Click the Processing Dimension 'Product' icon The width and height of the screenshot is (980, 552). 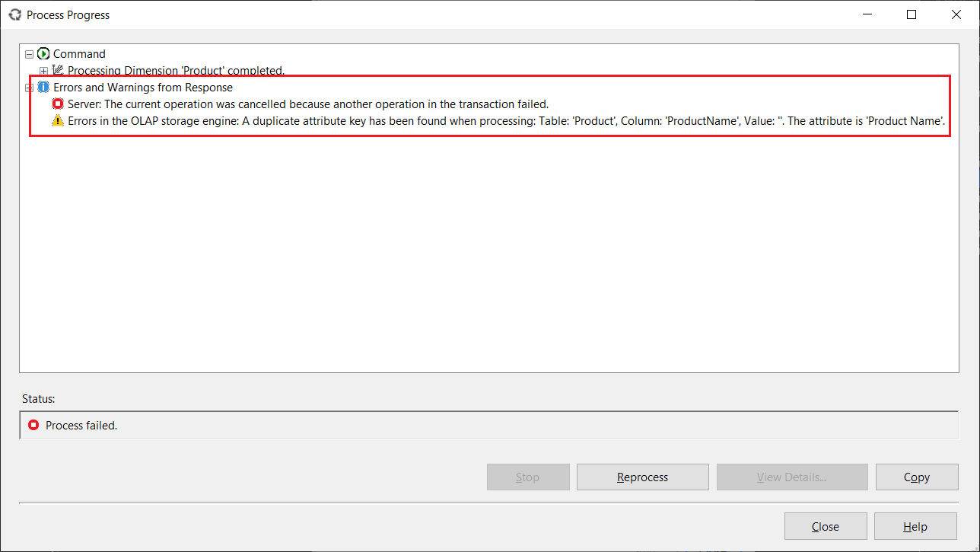58,70
